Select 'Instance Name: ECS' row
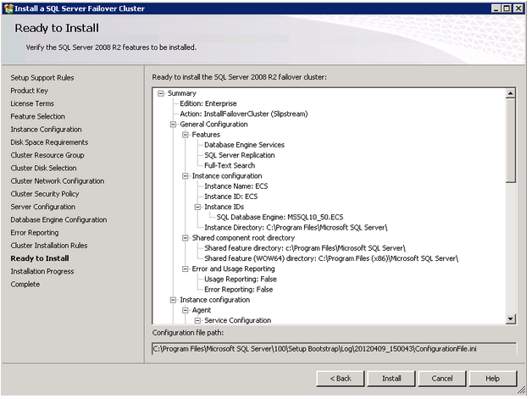 coord(236,186)
